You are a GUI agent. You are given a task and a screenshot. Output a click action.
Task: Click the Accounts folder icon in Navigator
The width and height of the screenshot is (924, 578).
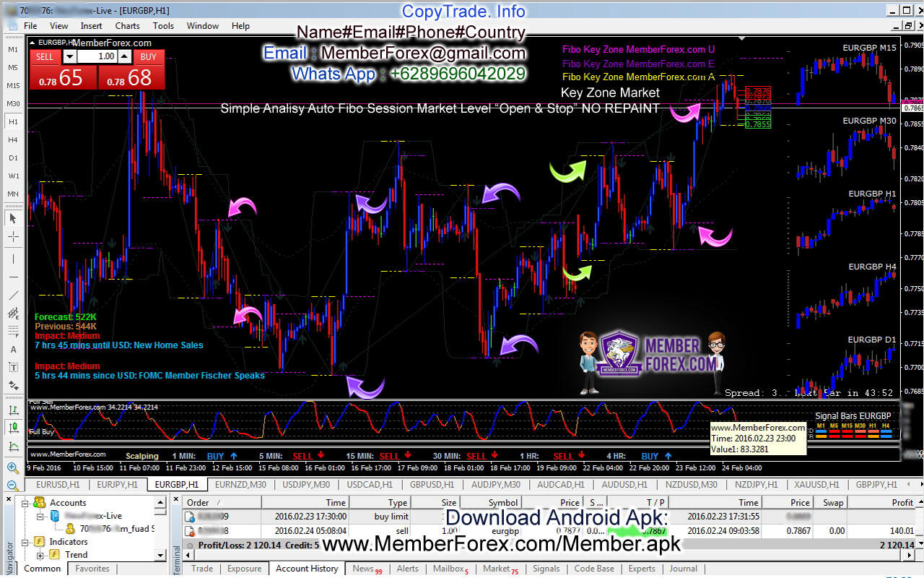click(x=40, y=503)
